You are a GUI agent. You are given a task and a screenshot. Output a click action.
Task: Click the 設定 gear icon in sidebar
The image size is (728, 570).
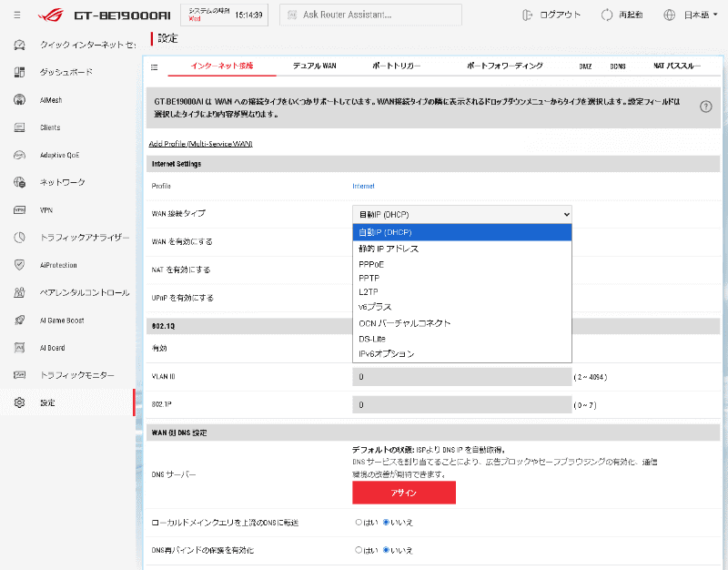[x=19, y=402]
